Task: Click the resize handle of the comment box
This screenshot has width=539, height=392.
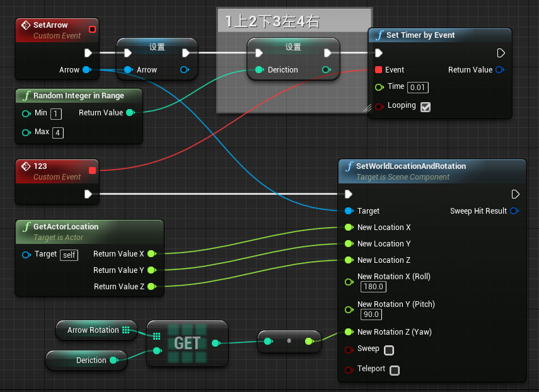Action: [366, 108]
